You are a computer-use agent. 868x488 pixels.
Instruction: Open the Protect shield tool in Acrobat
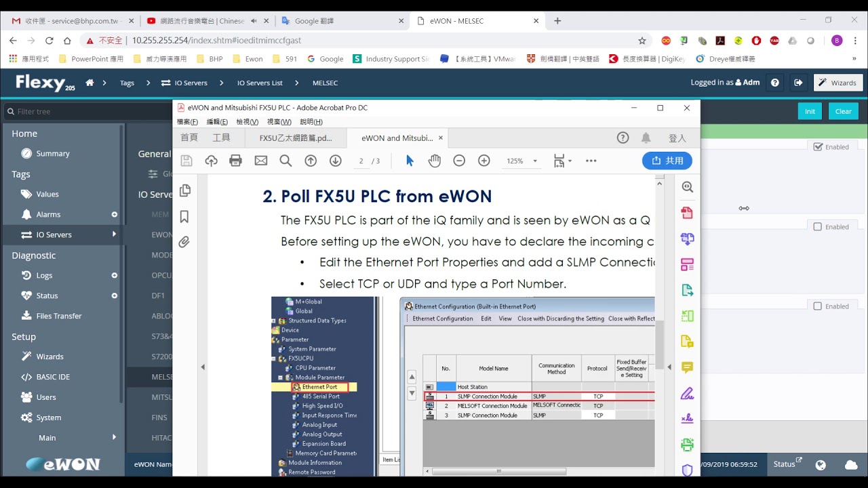tap(687, 470)
